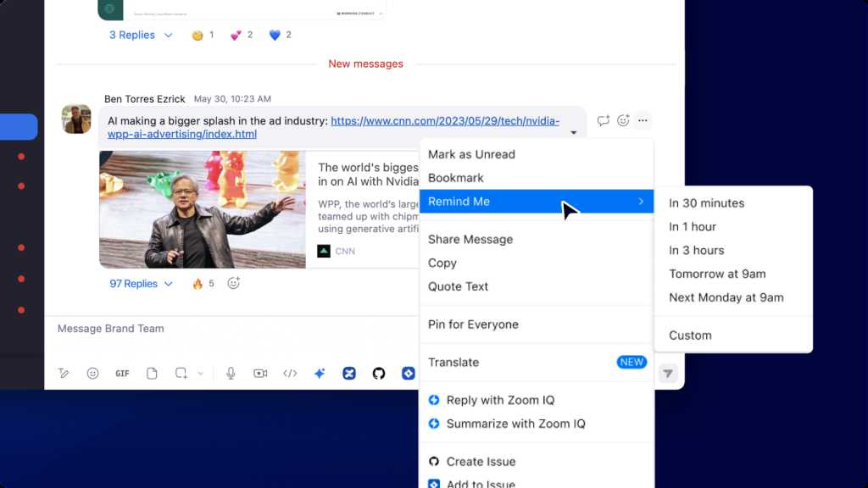Click the Message Brand Team input field
This screenshot has width=868, height=488.
(229, 329)
